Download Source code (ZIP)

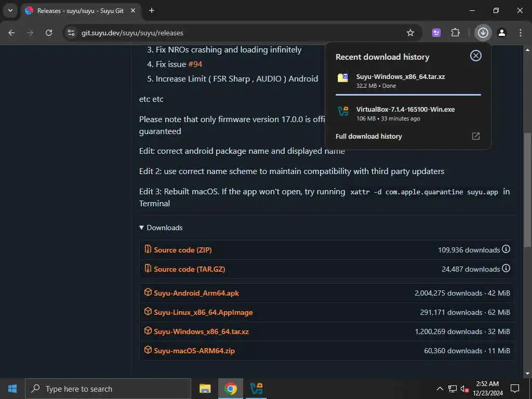point(182,250)
